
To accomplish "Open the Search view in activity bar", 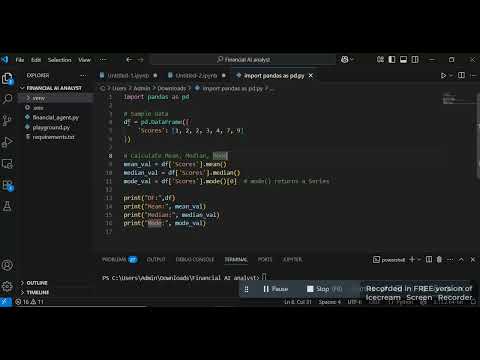I will pos(7,99).
